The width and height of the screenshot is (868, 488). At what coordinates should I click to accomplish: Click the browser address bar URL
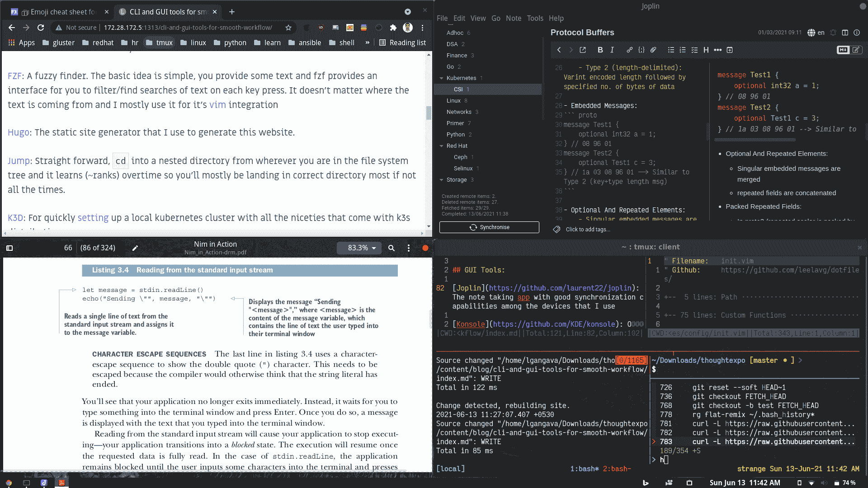point(188,28)
